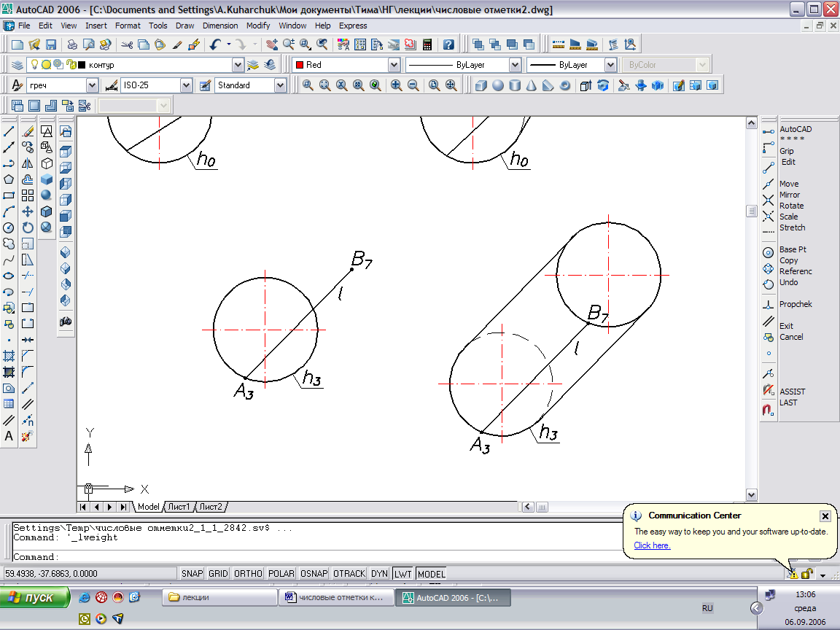Select the Rotate modify tool
Screen dimensions: 840x630
tap(28, 227)
